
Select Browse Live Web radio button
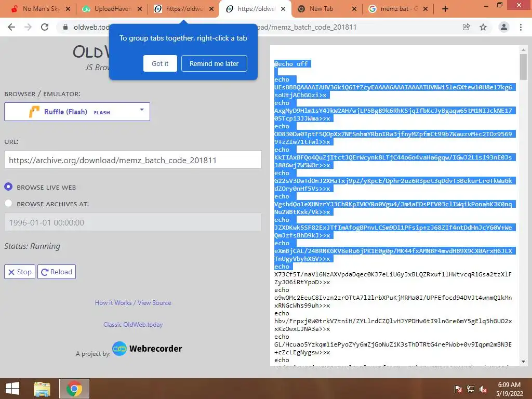pos(8,187)
